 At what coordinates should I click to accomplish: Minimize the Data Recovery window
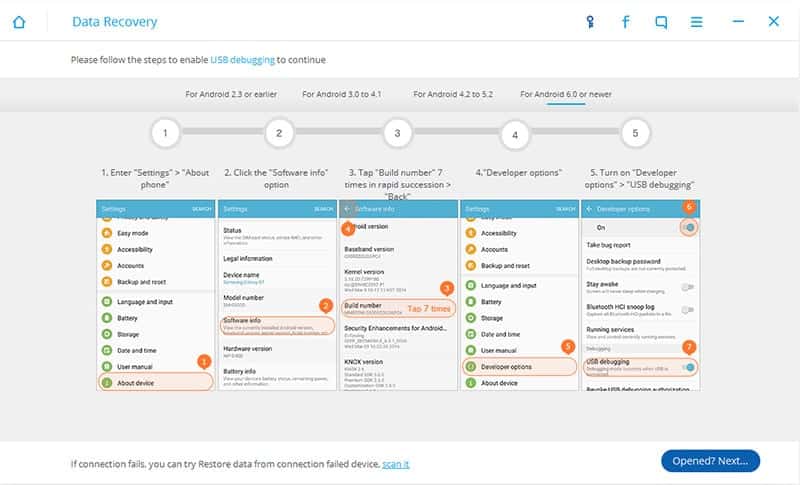[x=738, y=21]
